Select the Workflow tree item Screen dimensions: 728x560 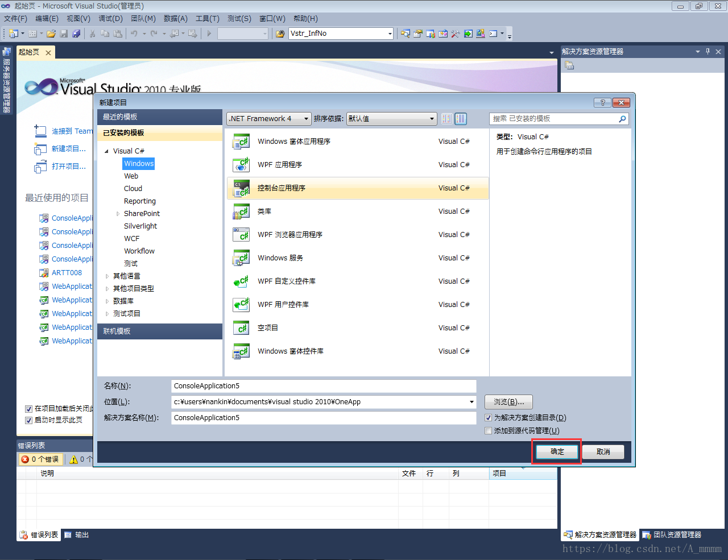[139, 251]
